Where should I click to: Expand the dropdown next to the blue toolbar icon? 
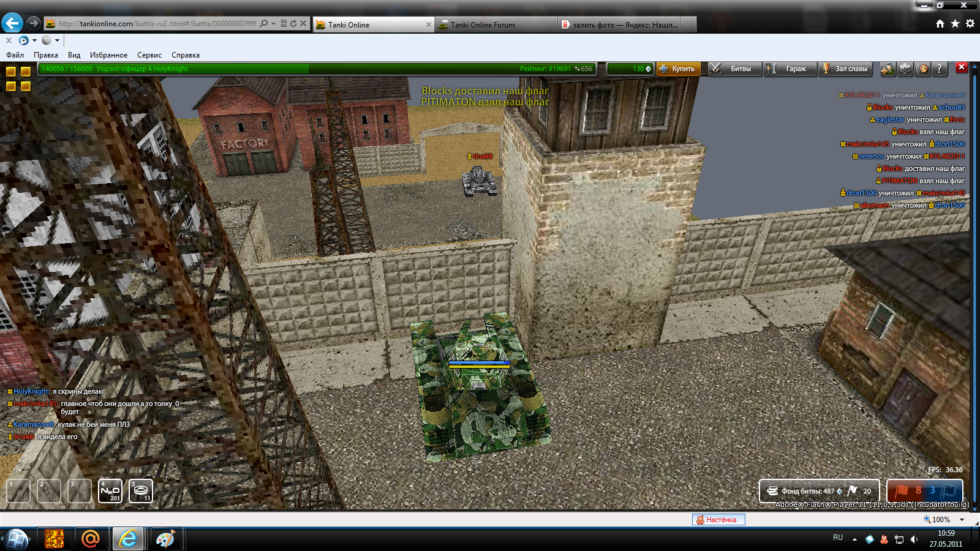pyautogui.click(x=34, y=40)
